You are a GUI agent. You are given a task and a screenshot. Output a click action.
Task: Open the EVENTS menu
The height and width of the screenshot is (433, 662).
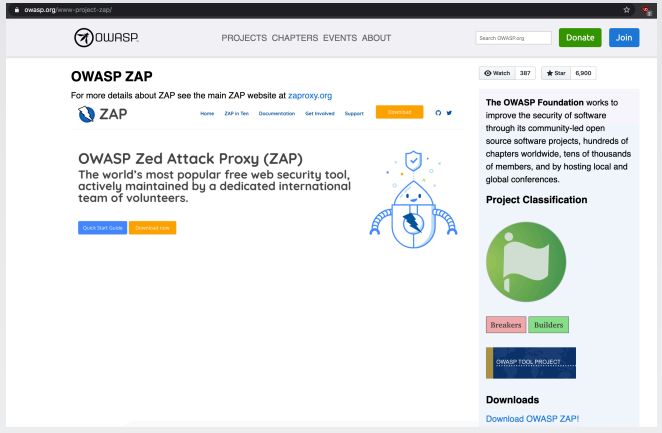pyautogui.click(x=340, y=38)
